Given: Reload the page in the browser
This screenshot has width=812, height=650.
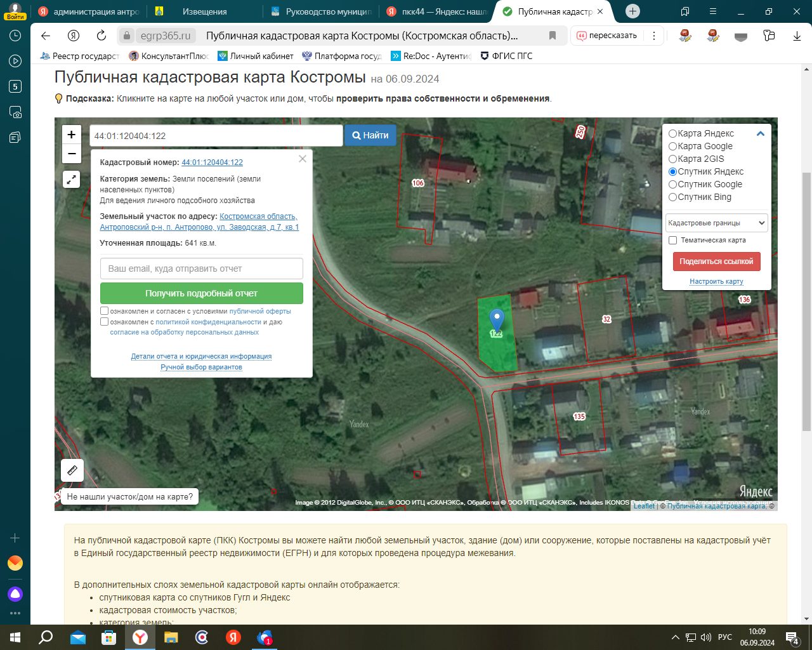Looking at the screenshot, I should tap(101, 36).
